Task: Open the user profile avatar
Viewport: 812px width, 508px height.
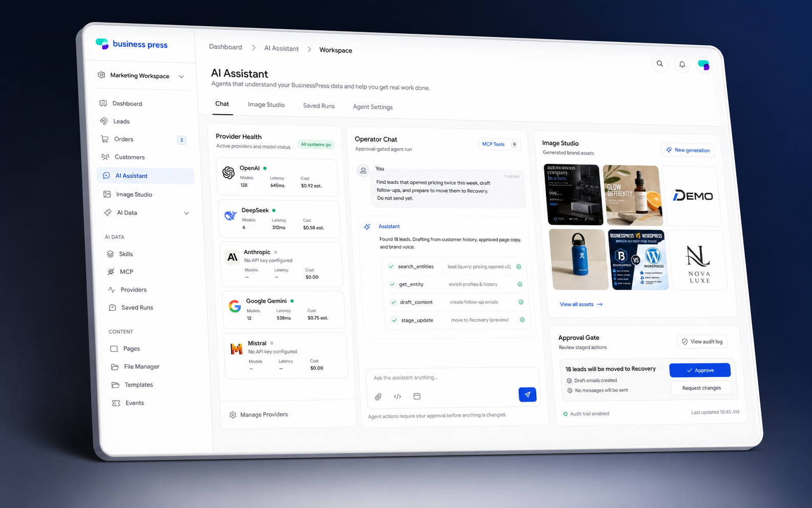Action: coord(704,65)
